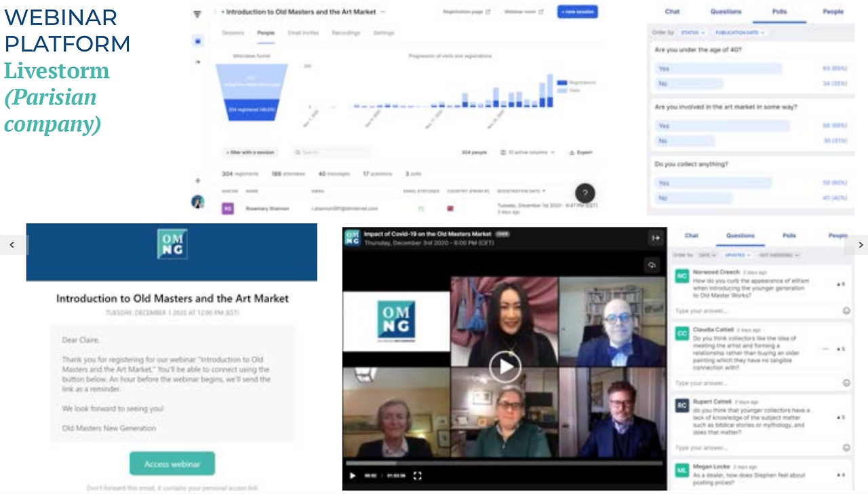The width and height of the screenshot is (868, 494).
Task: Click the arrow icon in the dashboard sidebar
Action: pyautogui.click(x=197, y=62)
